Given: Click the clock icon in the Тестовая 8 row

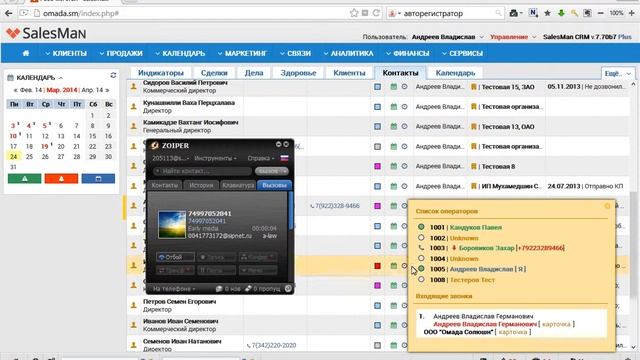Looking at the screenshot, I should pyautogui.click(x=404, y=166).
